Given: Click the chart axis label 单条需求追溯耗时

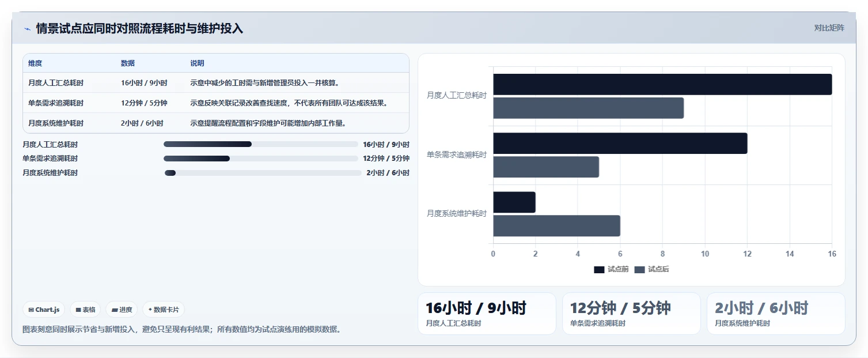Looking at the screenshot, I should pos(457,154).
